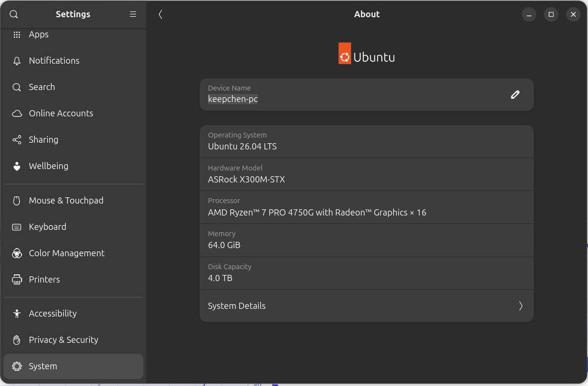Select the System sidebar entry
Viewport: 588px width, 386px height.
click(73, 366)
